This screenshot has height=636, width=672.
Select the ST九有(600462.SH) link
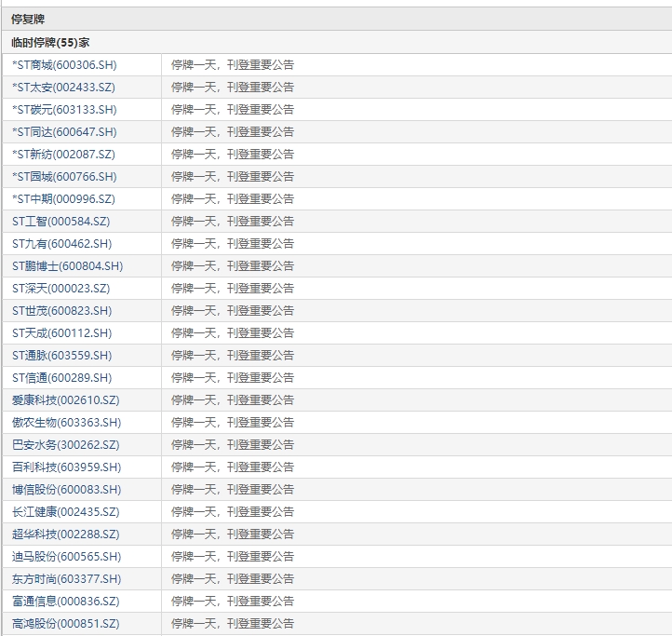click(x=61, y=244)
